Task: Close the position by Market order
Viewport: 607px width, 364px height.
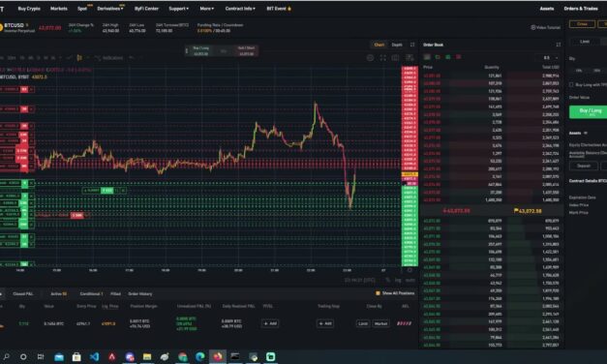Action: click(x=380, y=323)
